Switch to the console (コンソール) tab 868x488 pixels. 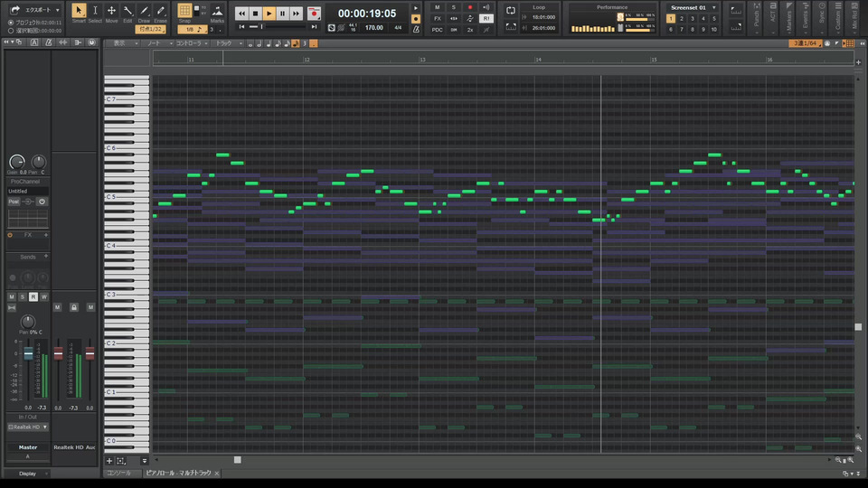click(x=118, y=473)
